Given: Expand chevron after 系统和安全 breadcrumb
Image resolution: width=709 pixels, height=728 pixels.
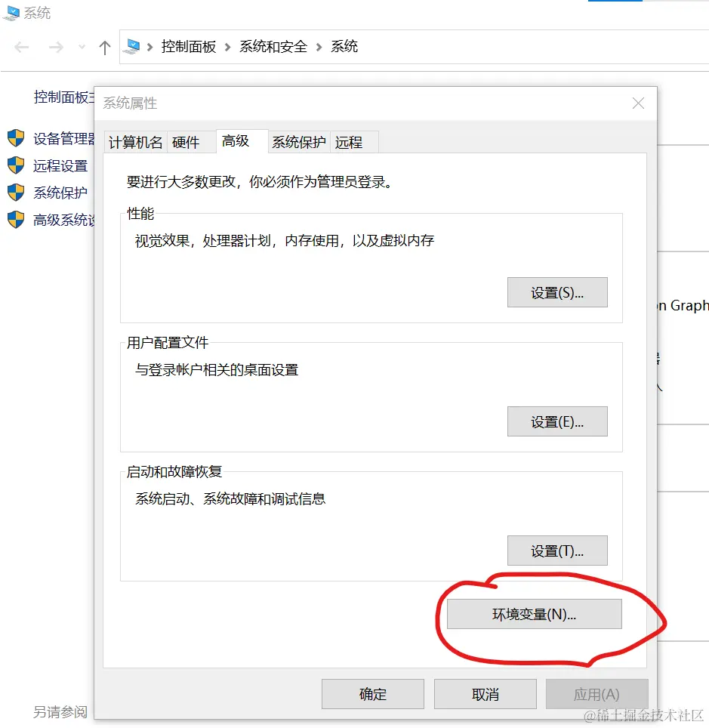Looking at the screenshot, I should [319, 47].
